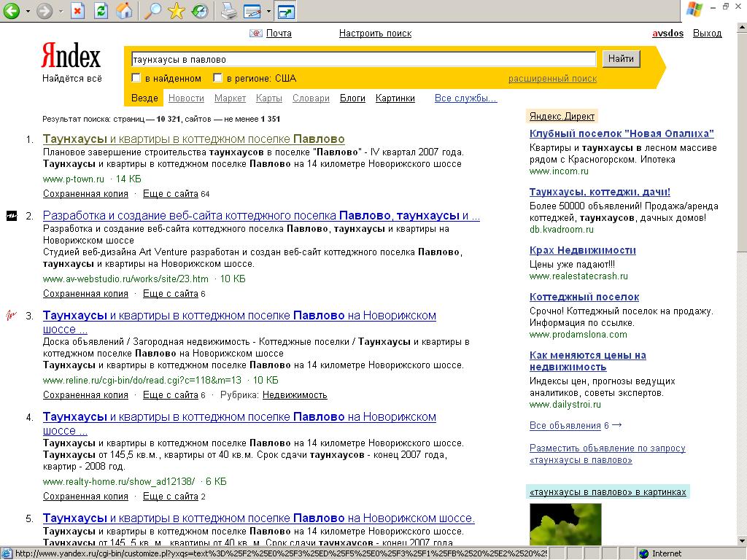This screenshot has width=747, height=560.
Task: Click in the Yandex search query field
Action: (x=363, y=60)
